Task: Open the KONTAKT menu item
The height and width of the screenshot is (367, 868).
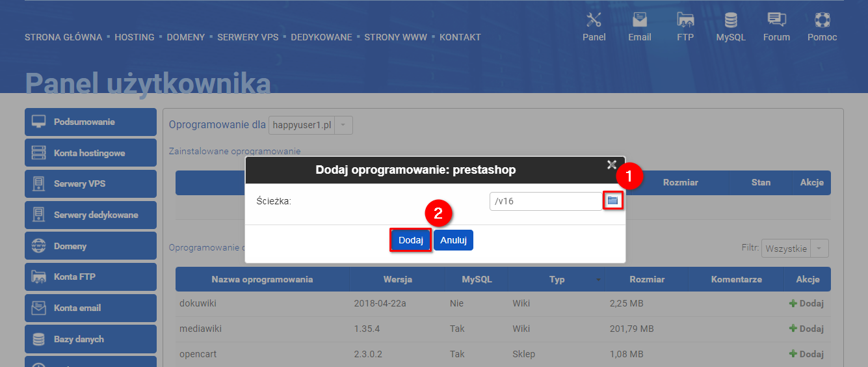Action: (x=460, y=37)
